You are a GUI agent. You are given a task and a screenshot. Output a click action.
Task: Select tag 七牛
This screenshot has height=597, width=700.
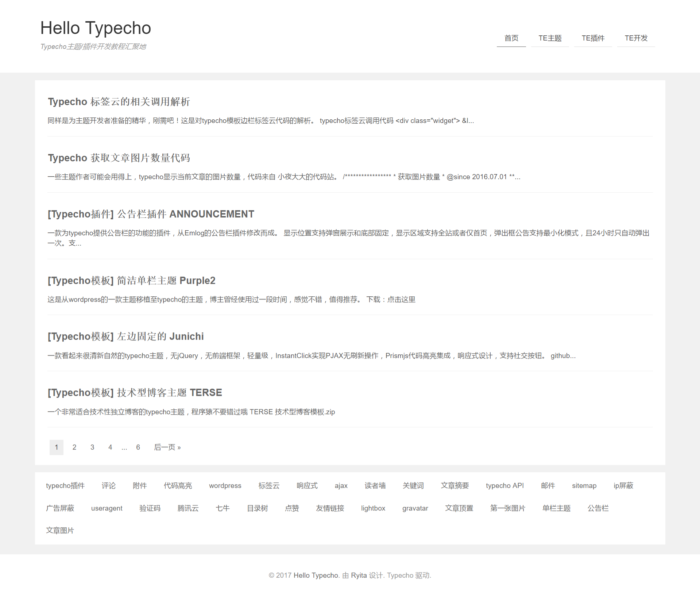click(x=223, y=508)
